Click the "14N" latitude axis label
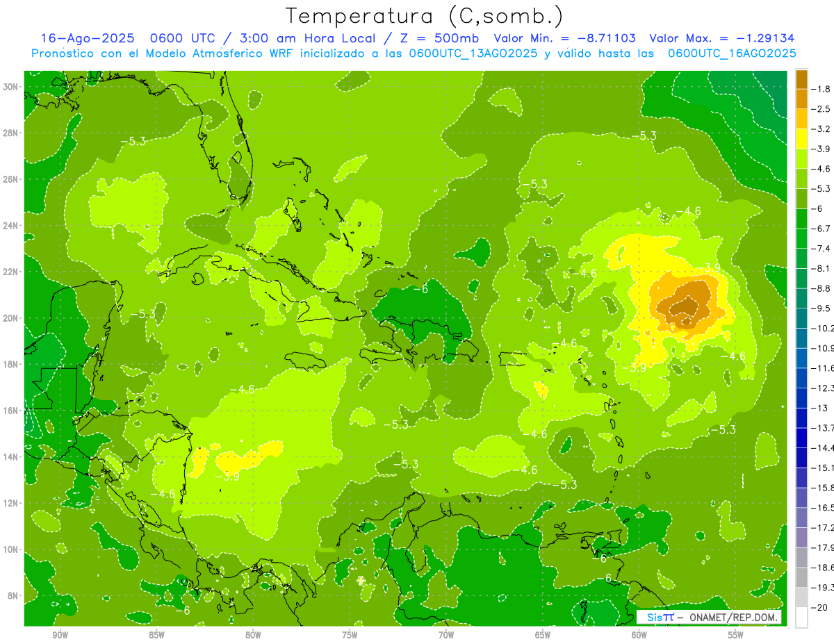The height and width of the screenshot is (644, 834). [x=10, y=457]
